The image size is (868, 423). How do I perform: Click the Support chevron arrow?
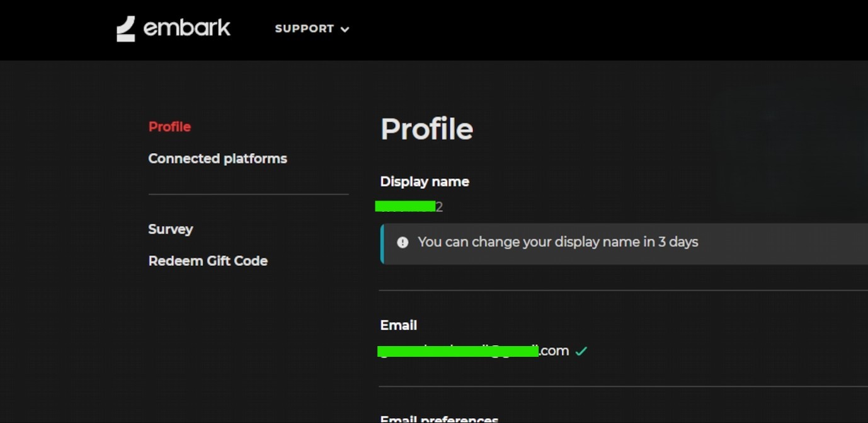345,29
